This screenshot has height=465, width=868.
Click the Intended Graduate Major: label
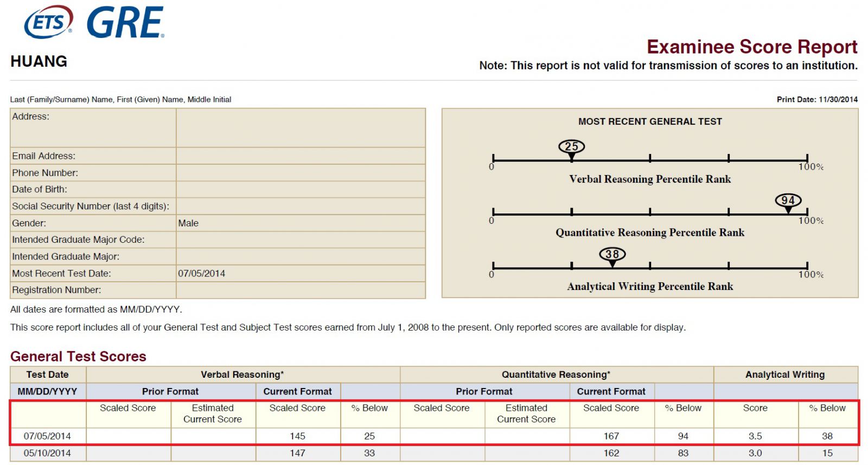point(66,257)
